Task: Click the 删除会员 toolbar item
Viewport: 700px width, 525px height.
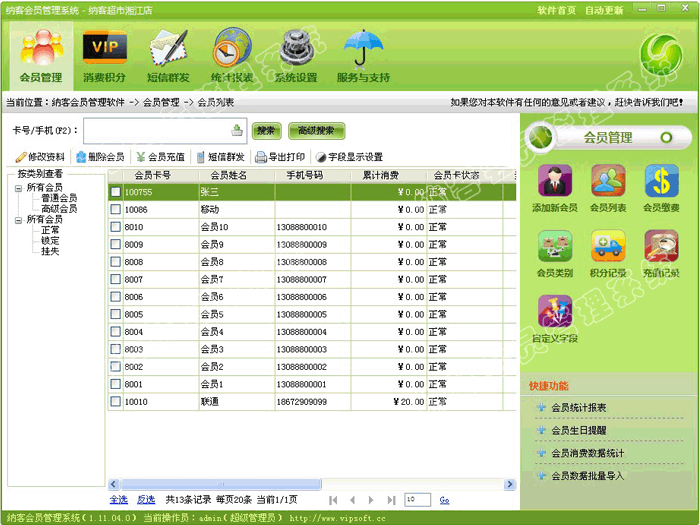Action: pyautogui.click(x=100, y=157)
